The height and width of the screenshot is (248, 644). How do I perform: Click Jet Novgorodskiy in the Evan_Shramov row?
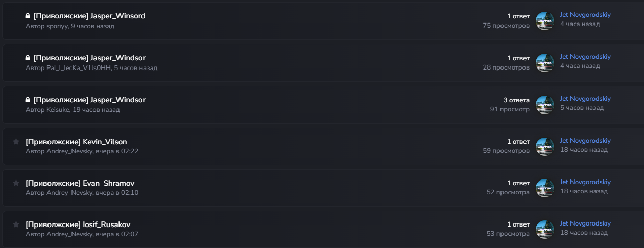coord(585,182)
